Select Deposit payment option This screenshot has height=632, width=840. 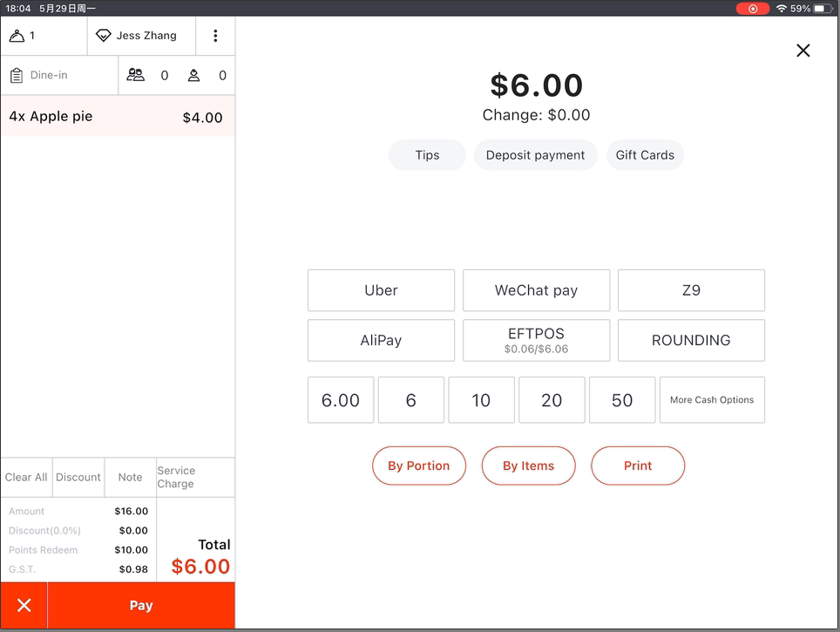pyautogui.click(x=535, y=155)
